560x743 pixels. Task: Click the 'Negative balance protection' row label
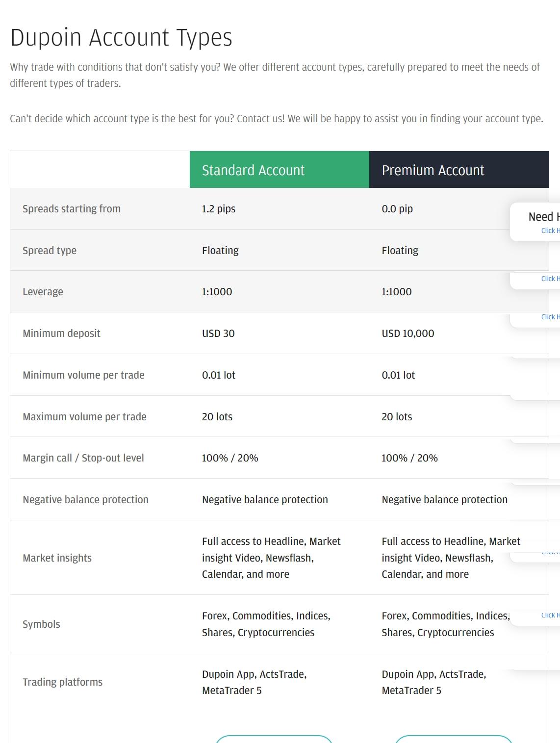(x=85, y=500)
